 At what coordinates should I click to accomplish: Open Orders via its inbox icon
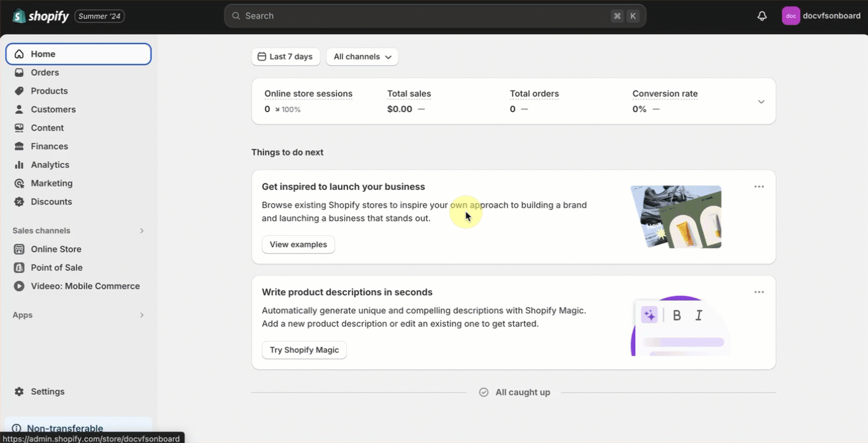click(19, 73)
